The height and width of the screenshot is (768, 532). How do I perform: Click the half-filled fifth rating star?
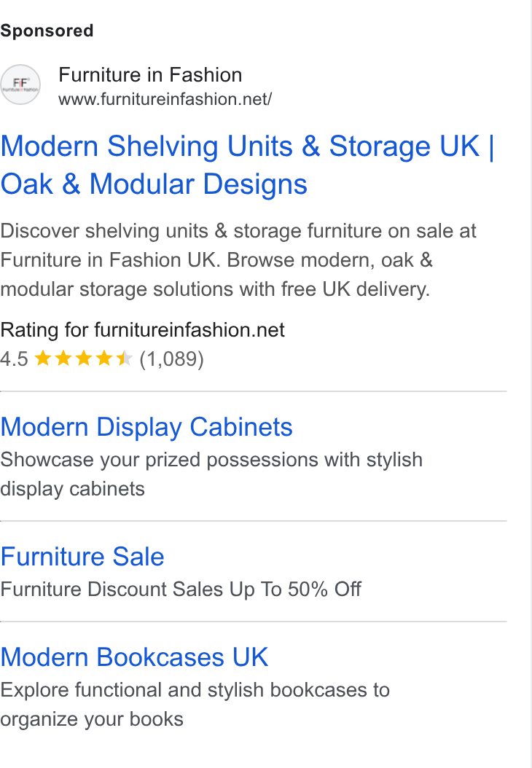click(124, 358)
